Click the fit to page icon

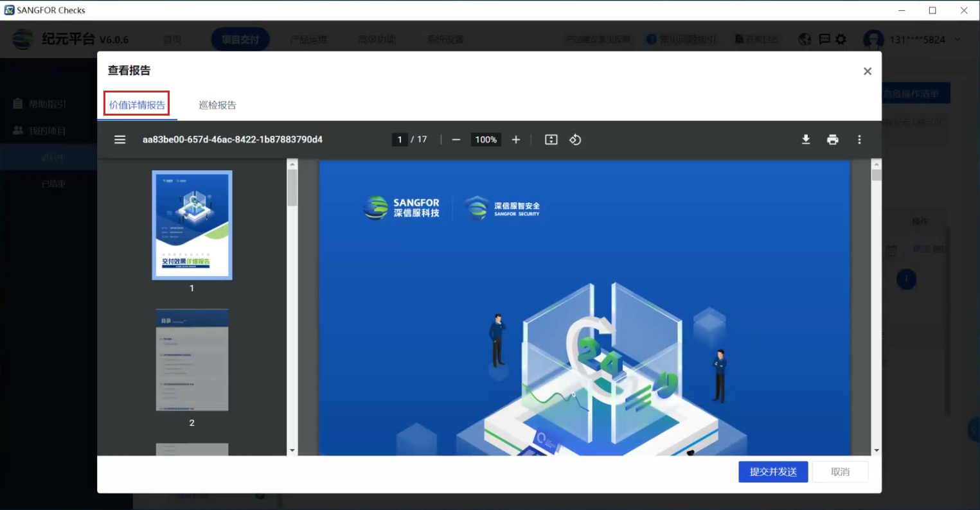(551, 139)
